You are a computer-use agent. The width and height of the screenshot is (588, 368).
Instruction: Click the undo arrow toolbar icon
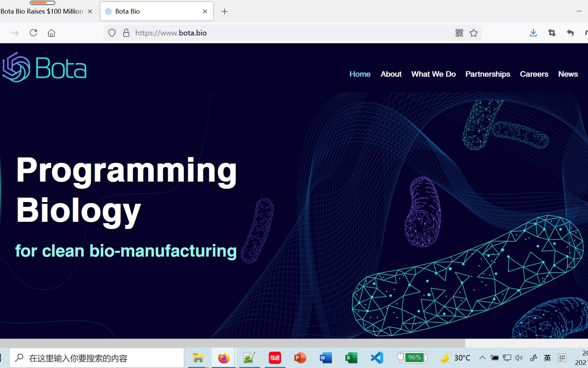[x=570, y=33]
